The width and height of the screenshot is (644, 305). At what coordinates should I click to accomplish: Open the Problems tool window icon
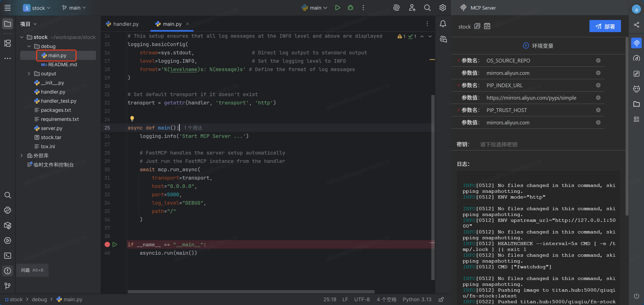coord(8,271)
